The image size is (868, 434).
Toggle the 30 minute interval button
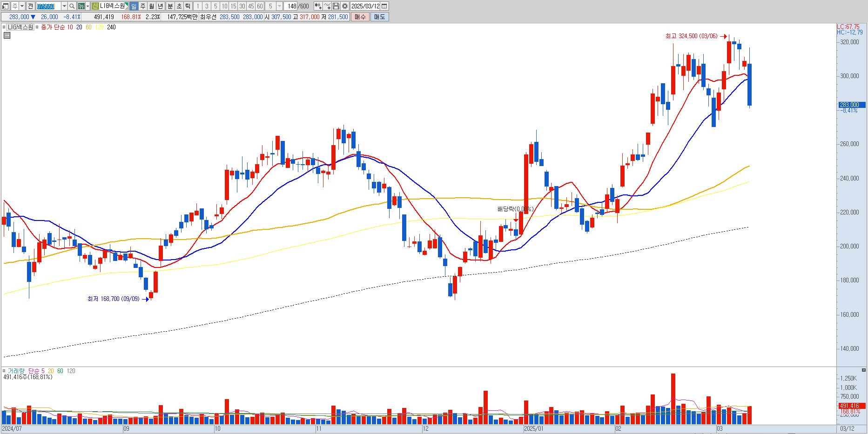[242, 6]
